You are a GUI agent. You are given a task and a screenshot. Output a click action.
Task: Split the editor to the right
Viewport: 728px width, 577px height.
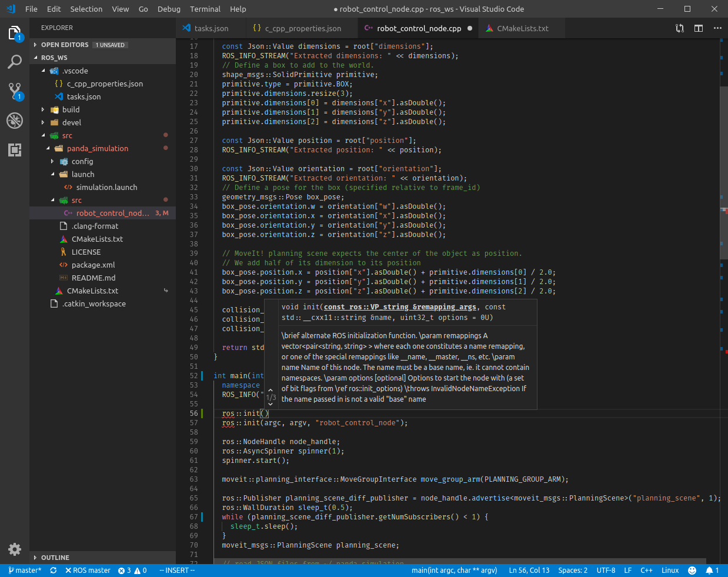tap(699, 28)
